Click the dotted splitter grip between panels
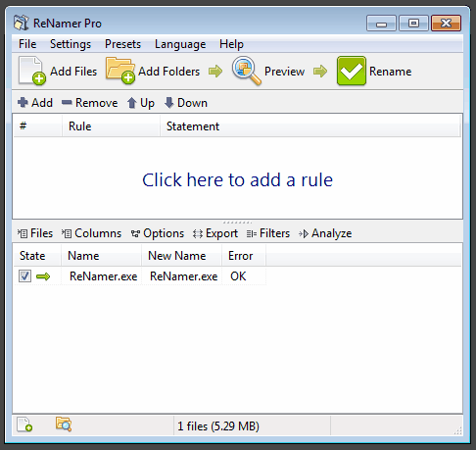This screenshot has height=450, width=476. coord(237,223)
